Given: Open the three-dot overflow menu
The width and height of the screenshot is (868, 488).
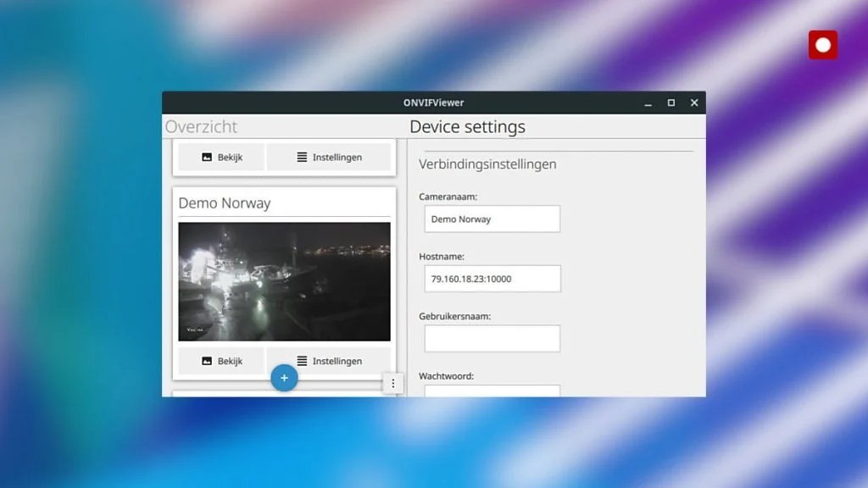Looking at the screenshot, I should point(393,384).
